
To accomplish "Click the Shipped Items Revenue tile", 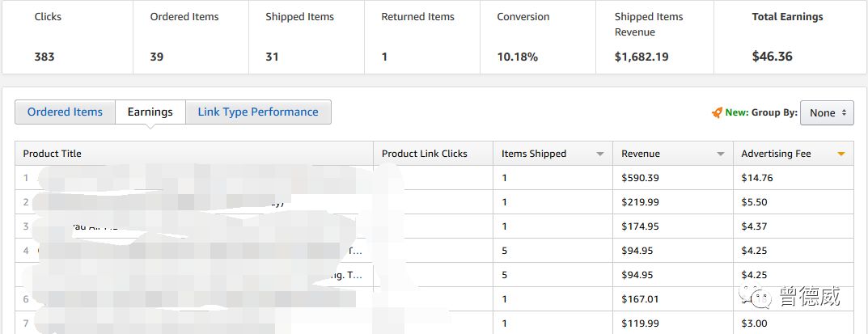I will [x=655, y=37].
